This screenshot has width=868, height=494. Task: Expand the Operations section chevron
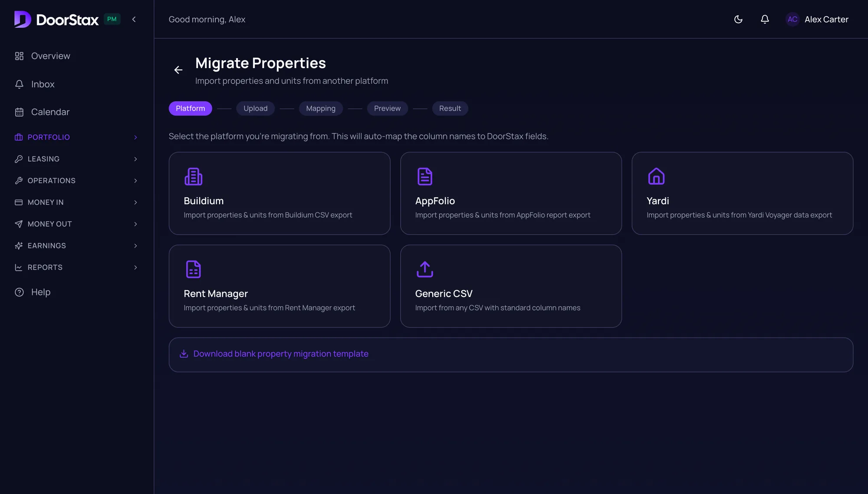tap(135, 180)
